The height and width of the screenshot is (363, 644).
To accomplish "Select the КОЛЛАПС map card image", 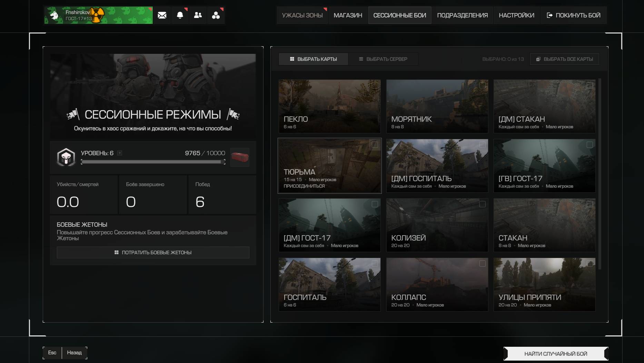I will [437, 285].
